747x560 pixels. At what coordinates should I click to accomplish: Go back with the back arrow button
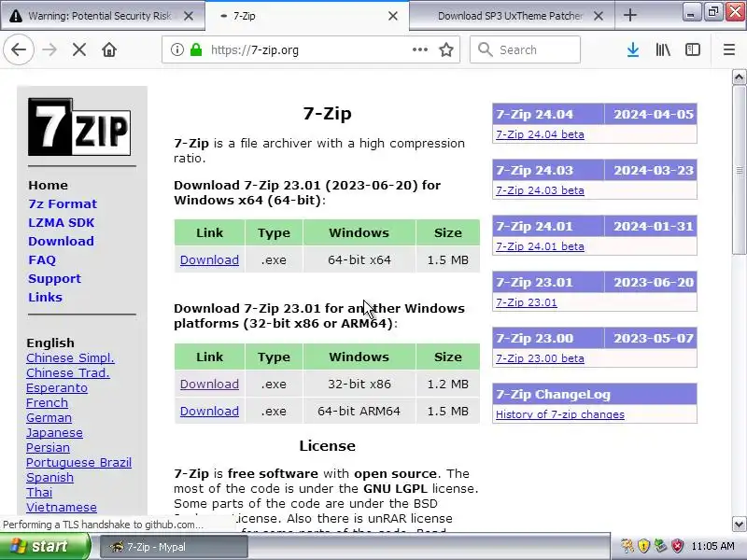(x=19, y=49)
